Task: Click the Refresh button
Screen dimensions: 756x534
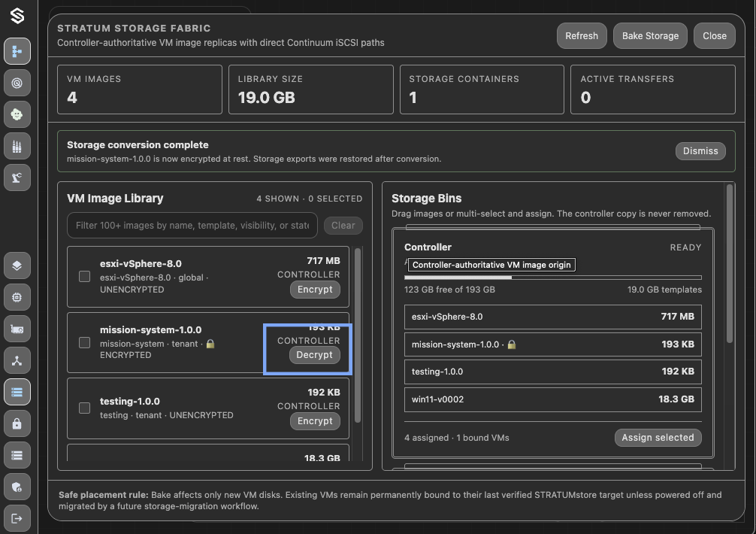Action: (x=582, y=35)
